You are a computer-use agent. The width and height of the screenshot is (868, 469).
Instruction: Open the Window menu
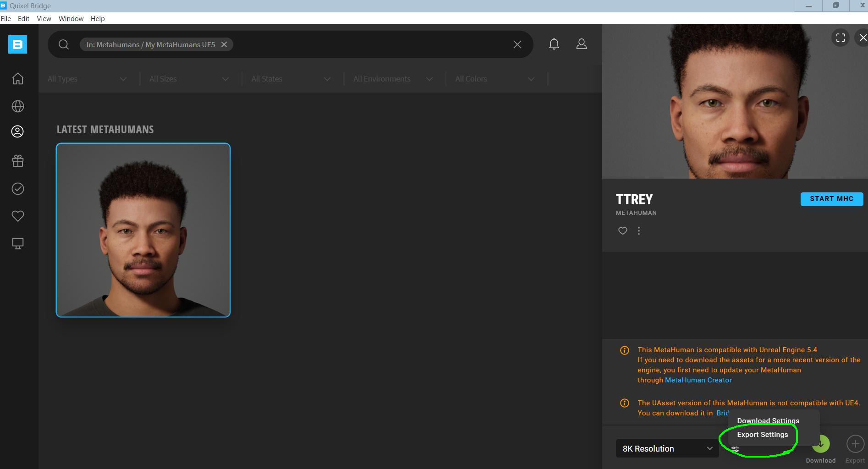point(71,19)
